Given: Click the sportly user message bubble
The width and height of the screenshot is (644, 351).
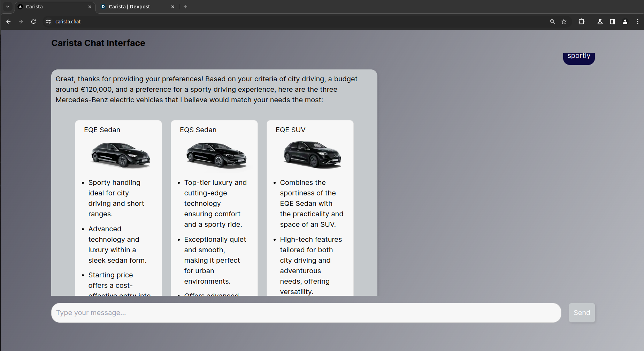Looking at the screenshot, I should [x=579, y=58].
